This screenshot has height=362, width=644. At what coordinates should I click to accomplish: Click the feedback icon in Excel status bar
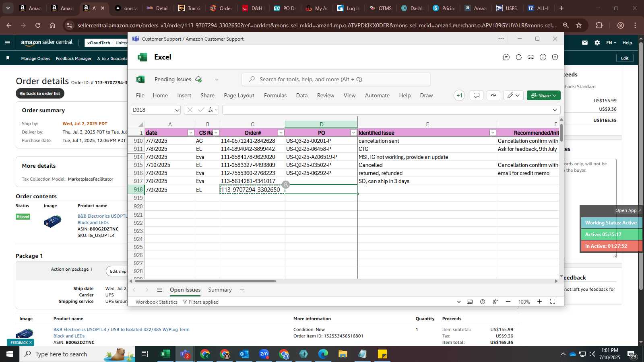click(495, 302)
